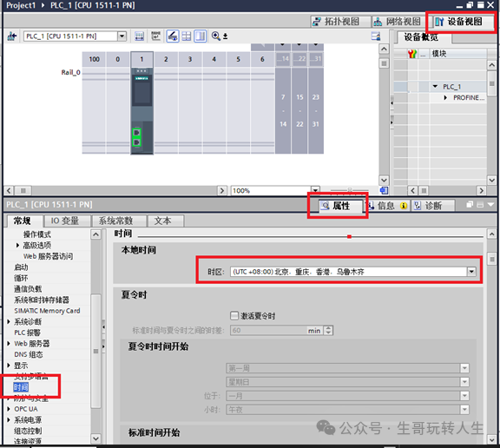Click the go-to-network-view icon in toolbar
This screenshot has height=448, width=500.
(12, 36)
